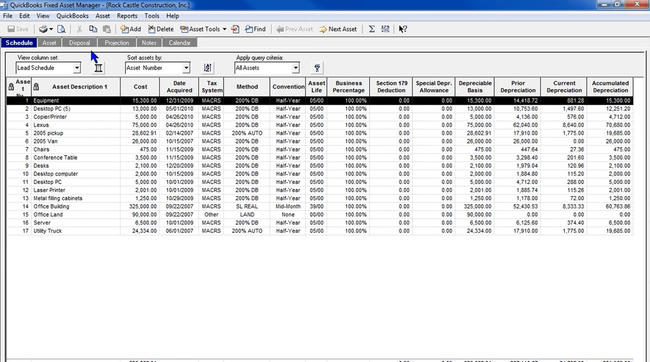The height and width of the screenshot is (362, 650).
Task: Click the Paste toolbar icon
Action: (107, 29)
